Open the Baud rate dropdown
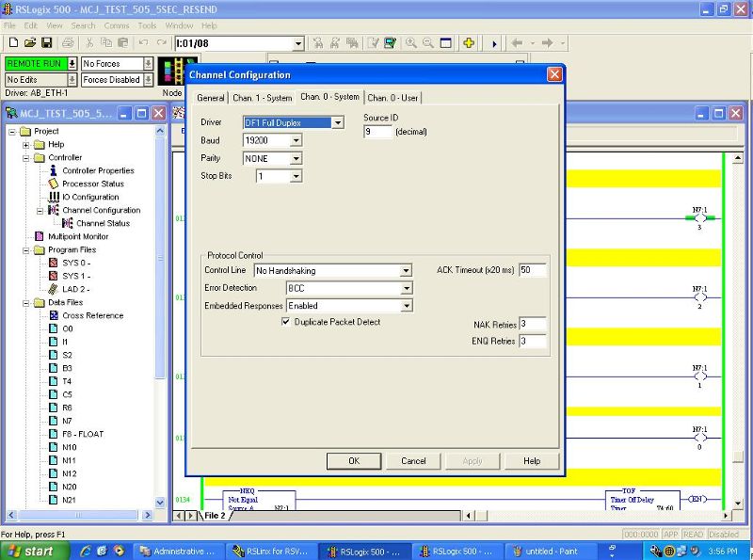The image size is (753, 560). pyautogui.click(x=296, y=140)
